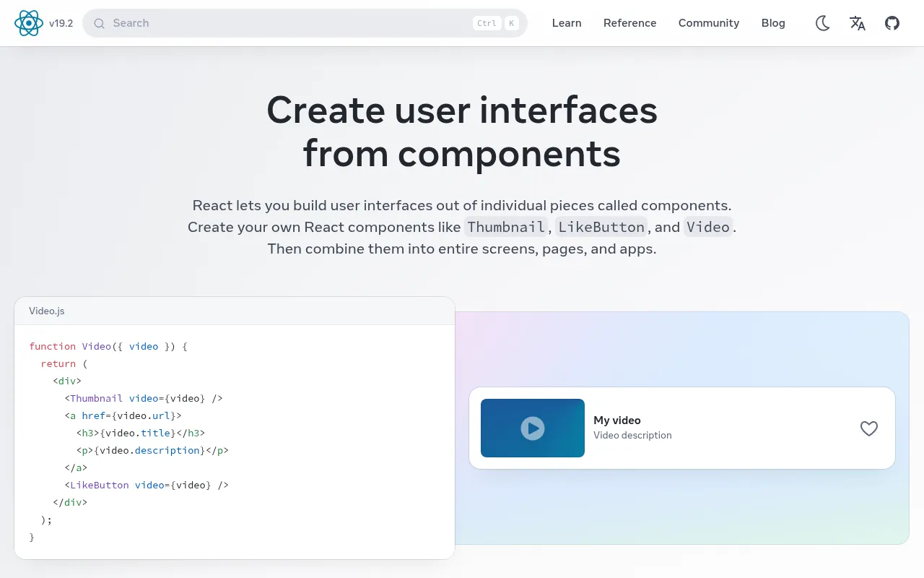
Task: Click the Ctrl key shortcut badge
Action: pos(487,23)
